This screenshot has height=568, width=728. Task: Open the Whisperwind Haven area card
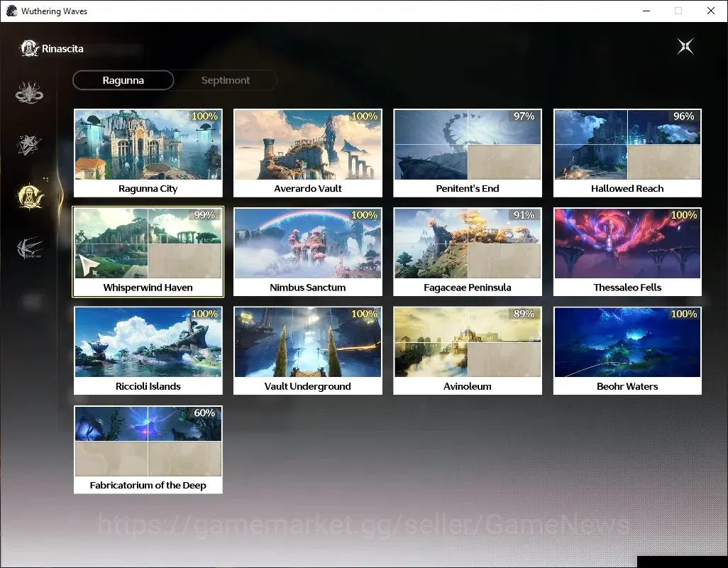[x=148, y=252]
